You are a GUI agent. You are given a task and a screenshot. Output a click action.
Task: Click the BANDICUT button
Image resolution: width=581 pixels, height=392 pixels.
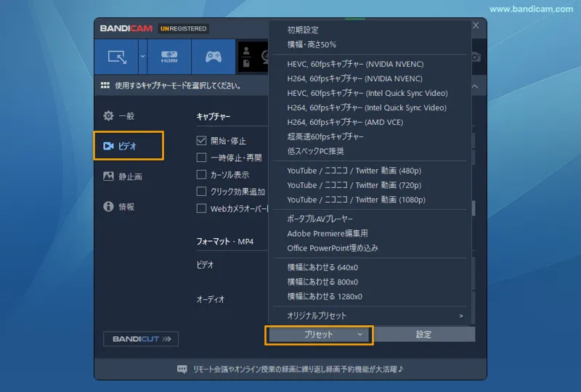(141, 339)
